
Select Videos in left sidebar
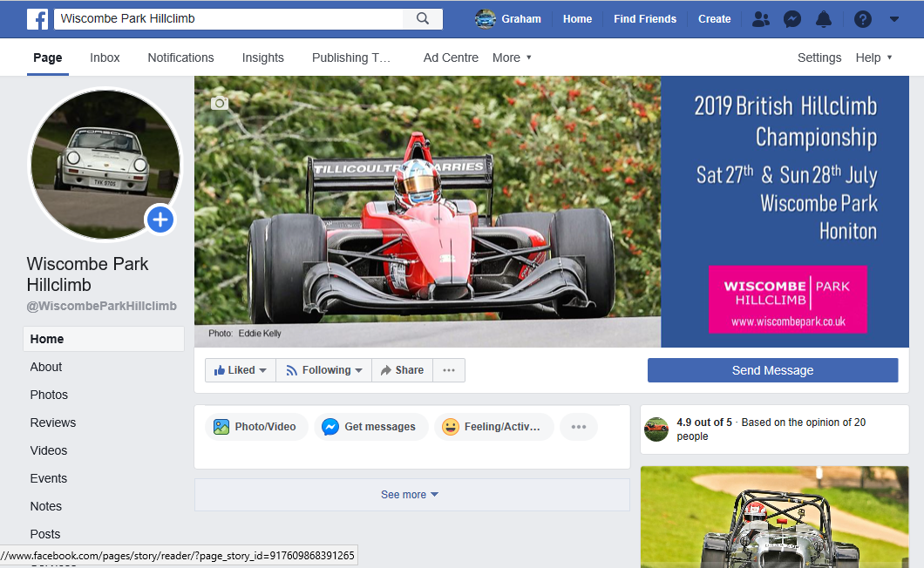pos(48,450)
